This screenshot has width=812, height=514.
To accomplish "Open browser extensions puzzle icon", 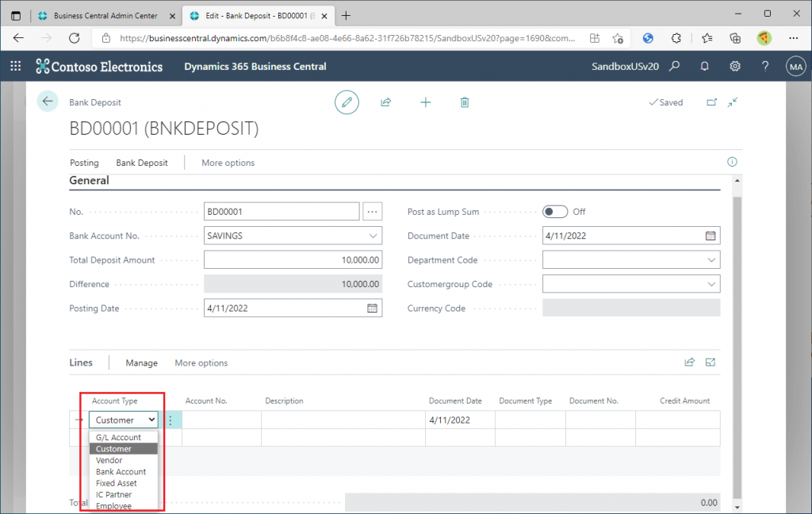I will click(x=676, y=38).
